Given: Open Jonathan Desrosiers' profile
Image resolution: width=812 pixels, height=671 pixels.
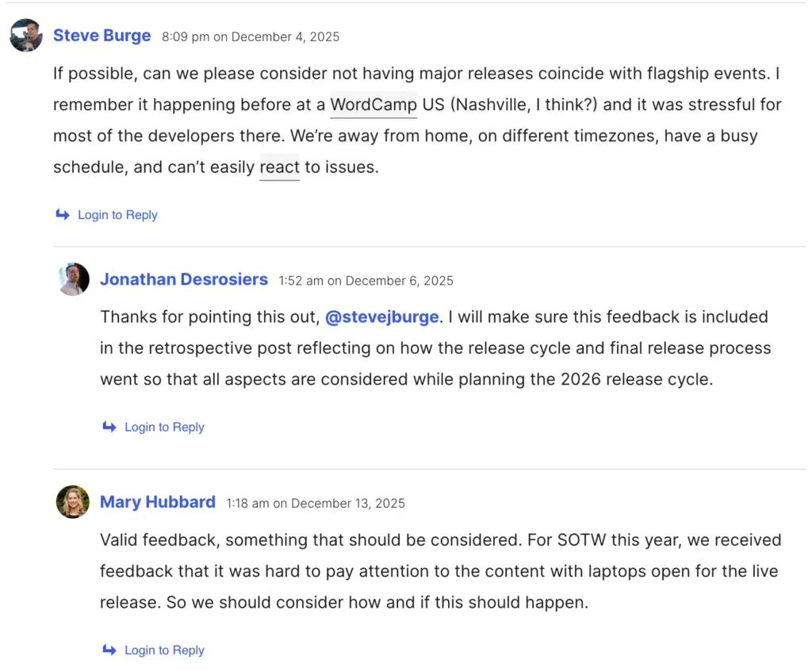Looking at the screenshot, I should pos(184,279).
